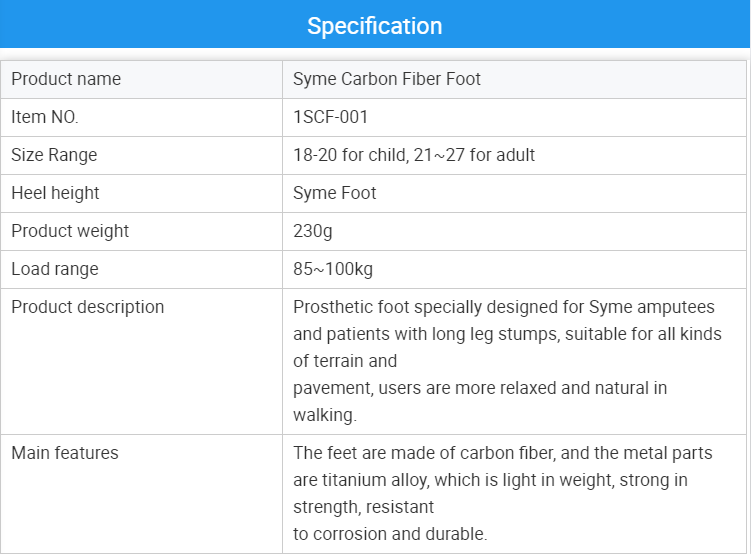Click the 'to corrosion and durable' line
The height and width of the screenshot is (554, 751).
click(x=390, y=534)
